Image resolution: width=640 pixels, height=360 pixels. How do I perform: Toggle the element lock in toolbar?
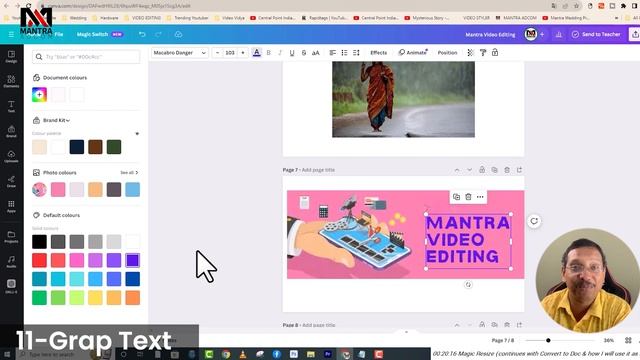(x=495, y=53)
